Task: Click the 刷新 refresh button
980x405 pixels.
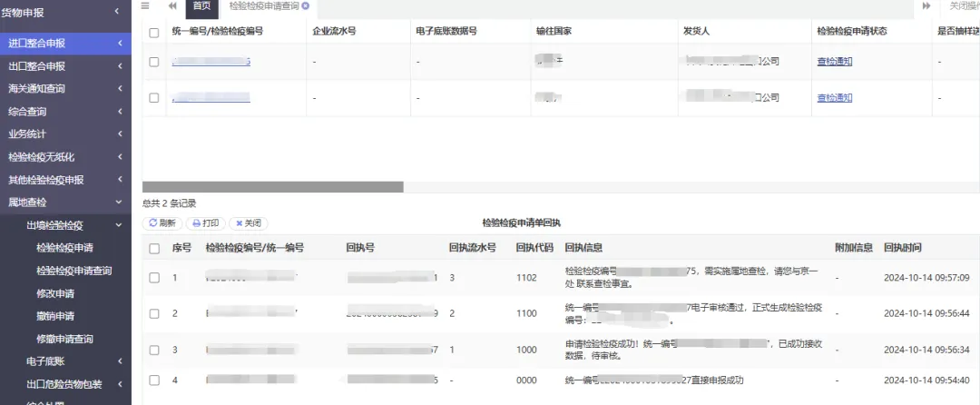Action: (162, 223)
